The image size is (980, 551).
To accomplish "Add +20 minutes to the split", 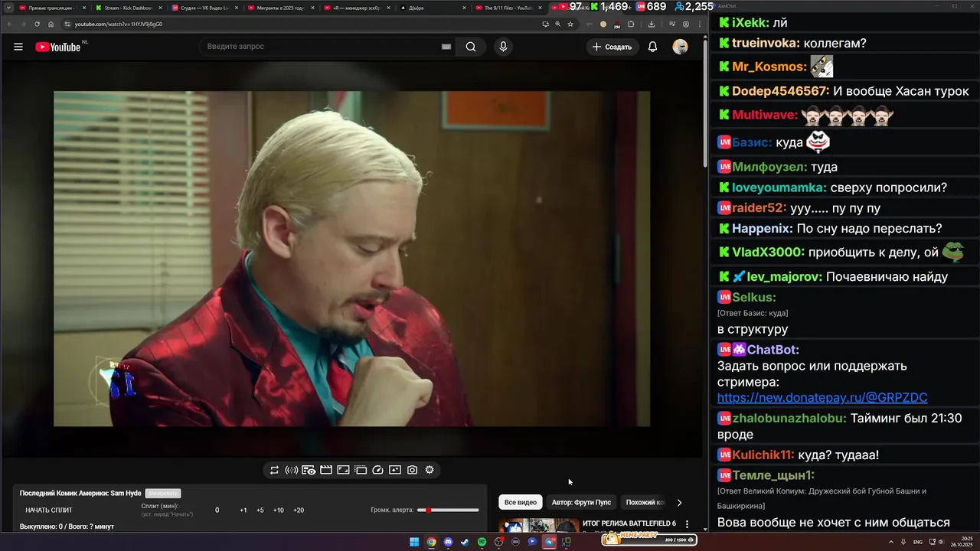I will coord(299,510).
